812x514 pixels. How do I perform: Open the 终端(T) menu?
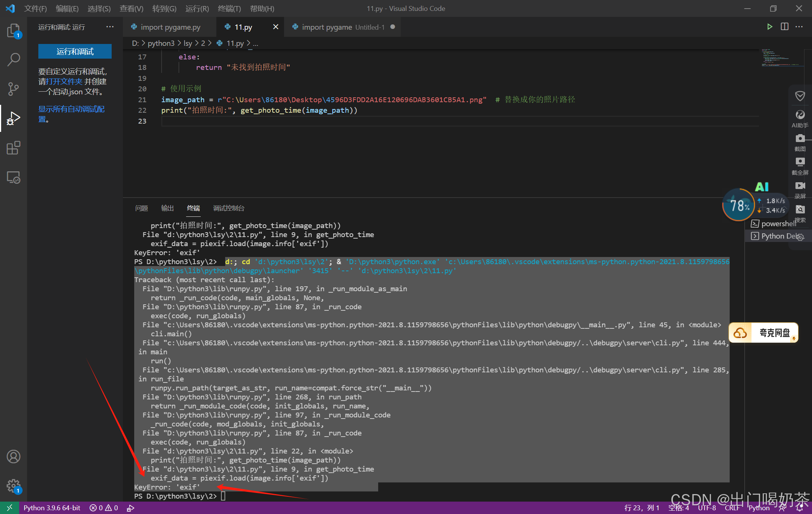click(x=229, y=8)
